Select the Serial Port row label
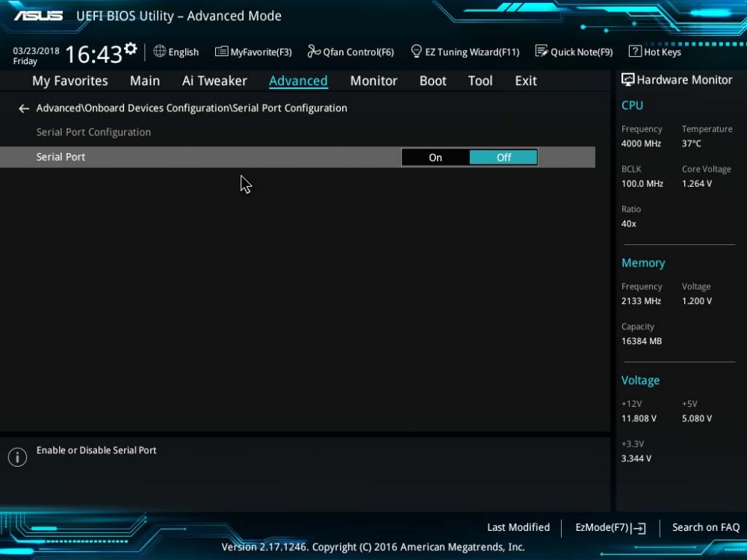The height and width of the screenshot is (560, 747). (61, 157)
